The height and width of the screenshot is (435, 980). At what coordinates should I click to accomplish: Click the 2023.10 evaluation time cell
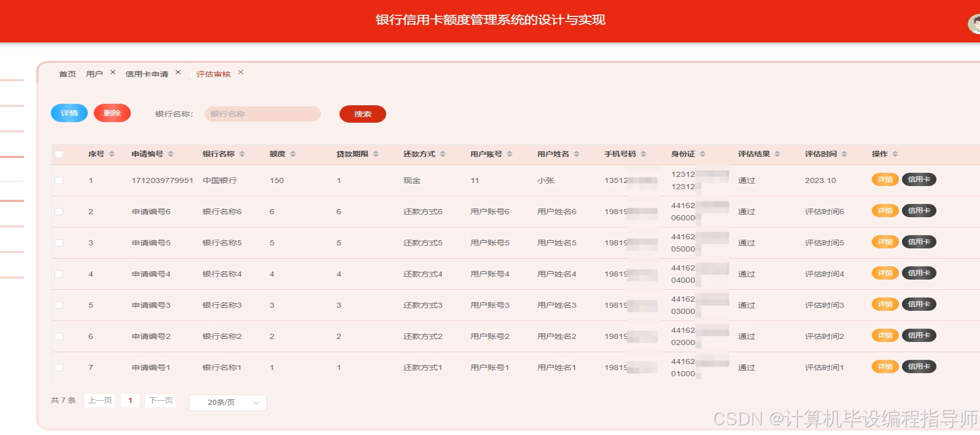(x=820, y=180)
